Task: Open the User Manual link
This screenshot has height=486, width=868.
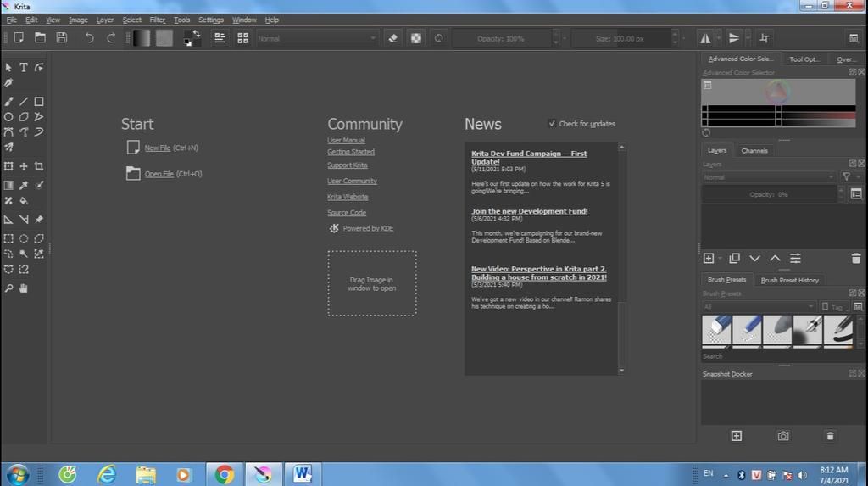Action: 346,140
